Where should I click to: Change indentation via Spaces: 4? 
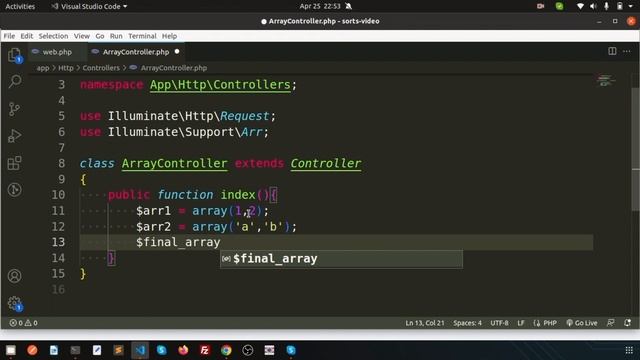coord(467,323)
